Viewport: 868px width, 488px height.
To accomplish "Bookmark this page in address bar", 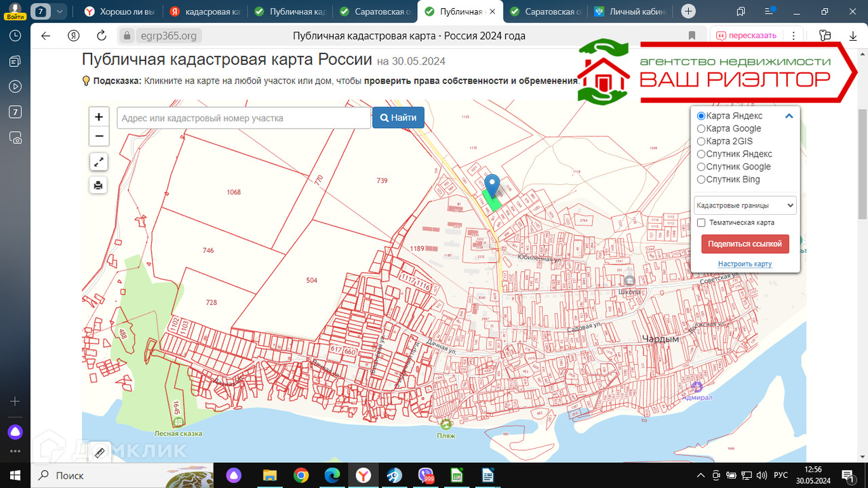I will (x=692, y=36).
